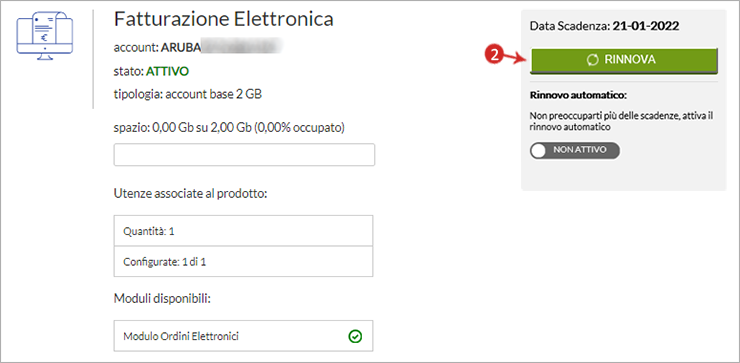The height and width of the screenshot is (363, 740).
Task: Click the empty storage space usage bar
Action: pyautogui.click(x=244, y=155)
